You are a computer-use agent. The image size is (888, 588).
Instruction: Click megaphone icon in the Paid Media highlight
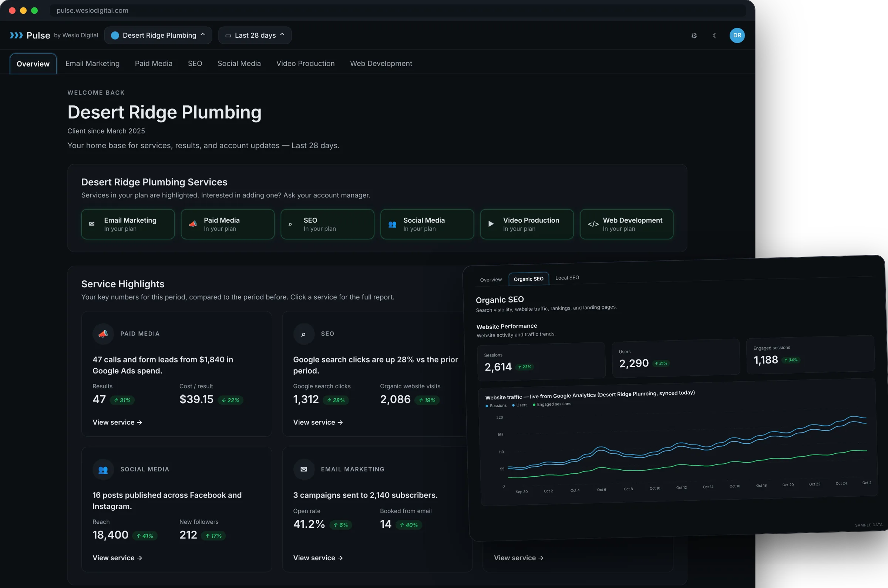pos(103,334)
